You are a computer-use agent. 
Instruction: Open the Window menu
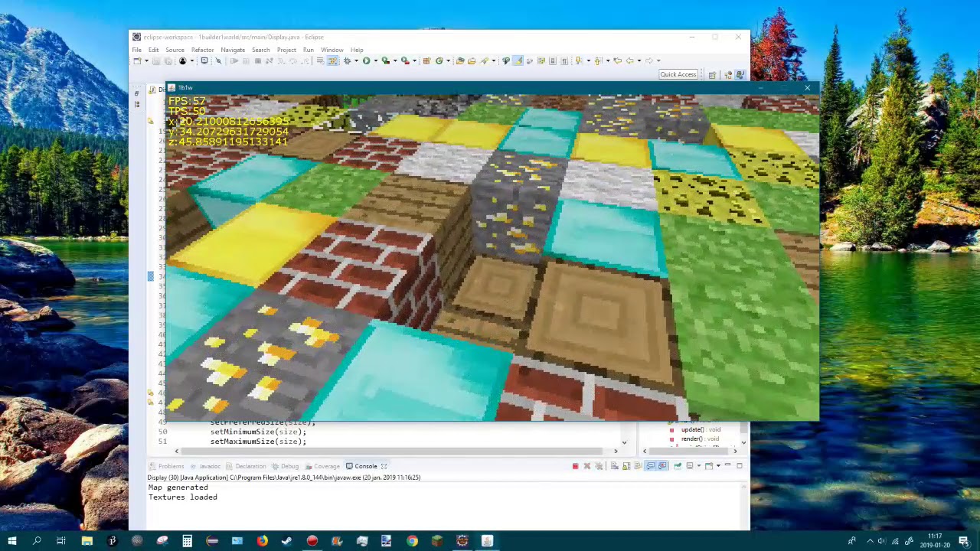coord(332,50)
